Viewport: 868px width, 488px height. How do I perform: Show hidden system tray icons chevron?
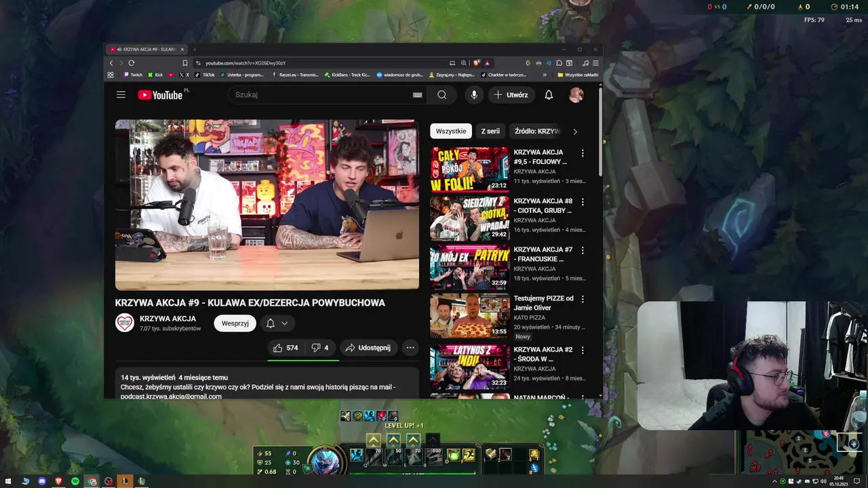774,481
